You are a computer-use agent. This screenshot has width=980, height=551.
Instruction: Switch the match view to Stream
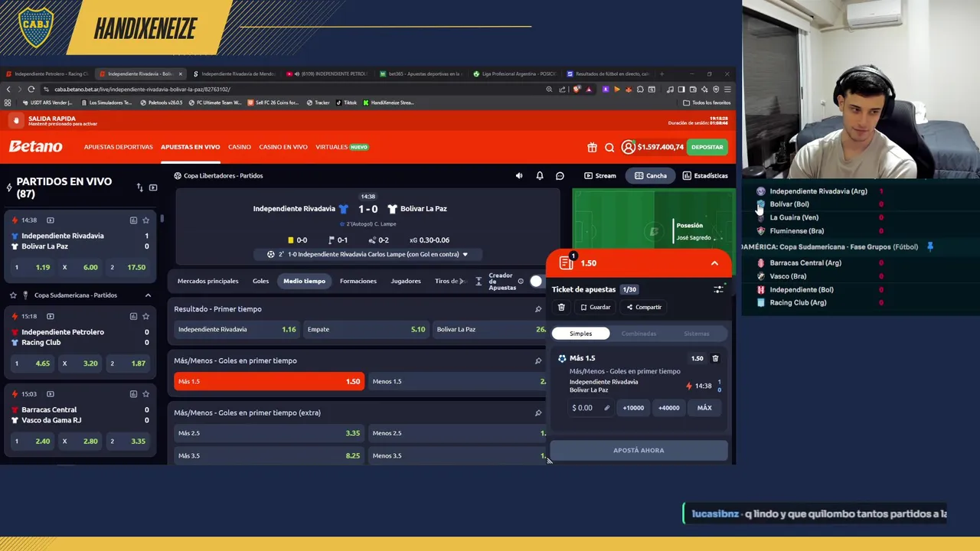[x=599, y=175]
